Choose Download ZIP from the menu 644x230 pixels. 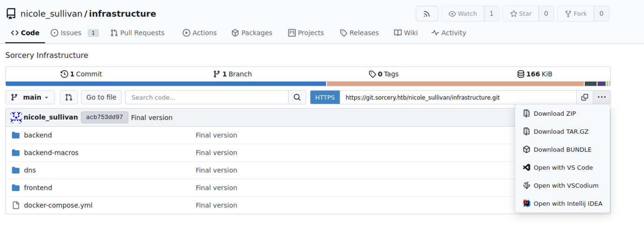pos(554,114)
